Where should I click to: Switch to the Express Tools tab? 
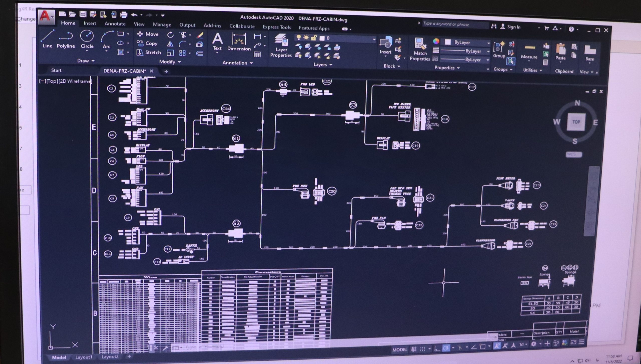pyautogui.click(x=277, y=27)
